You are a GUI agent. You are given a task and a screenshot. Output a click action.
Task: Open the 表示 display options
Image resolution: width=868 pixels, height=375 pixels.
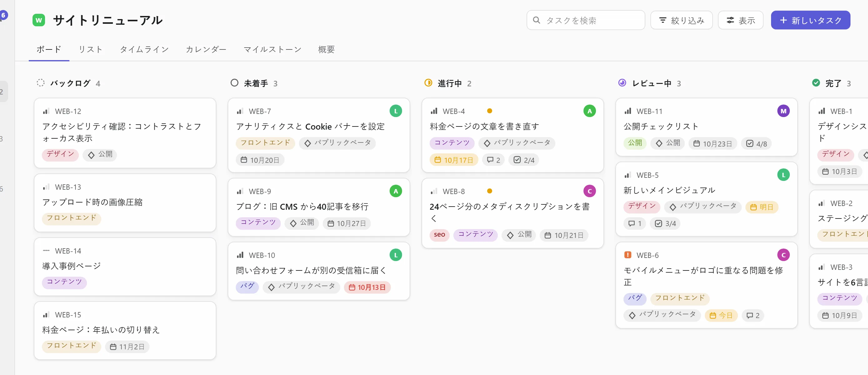click(x=740, y=20)
